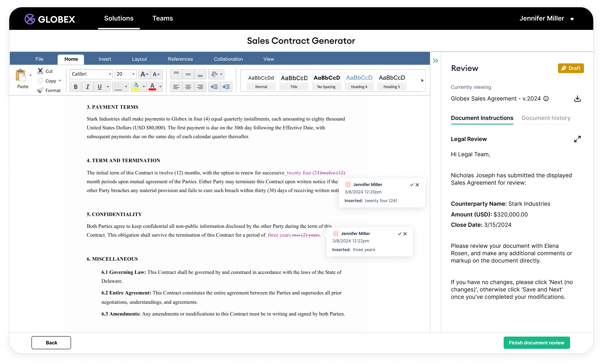
Task: Decrease paragraph indent
Action: [x=214, y=87]
